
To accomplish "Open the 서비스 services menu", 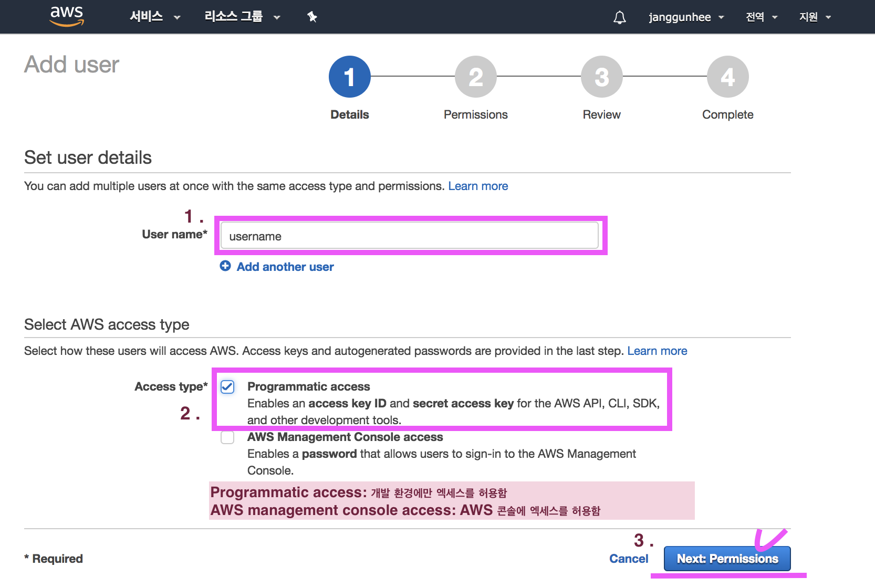I will click(155, 17).
